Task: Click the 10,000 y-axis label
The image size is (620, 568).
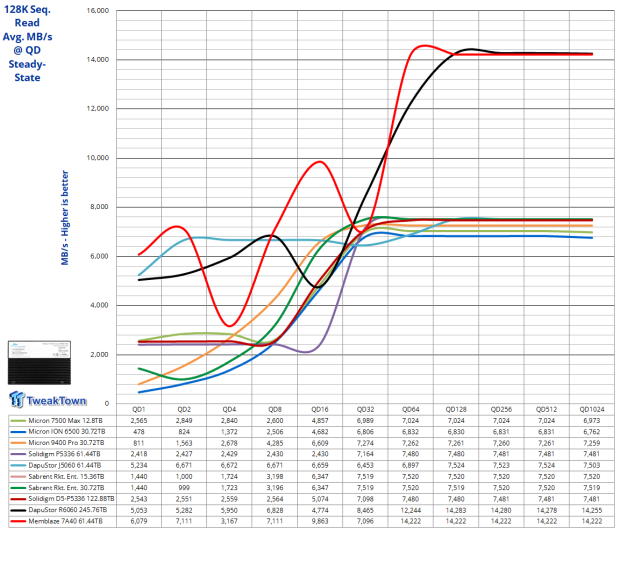Action: [x=98, y=158]
